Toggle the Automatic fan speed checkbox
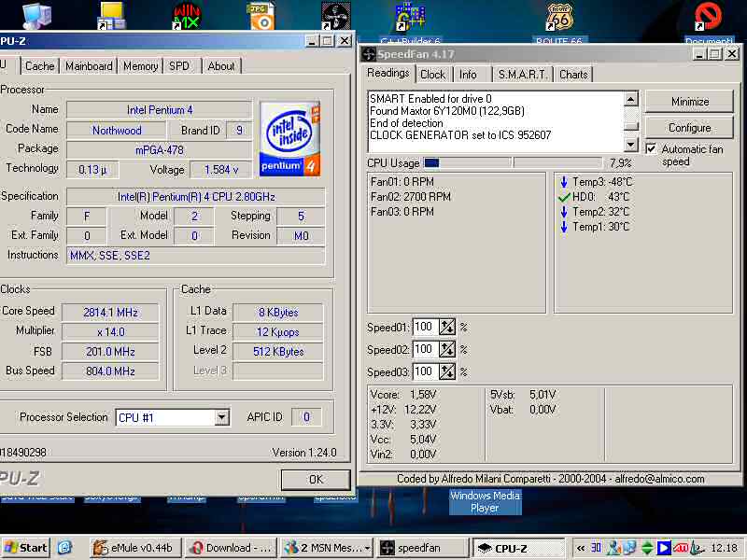The height and width of the screenshot is (560, 747). pyautogui.click(x=651, y=149)
